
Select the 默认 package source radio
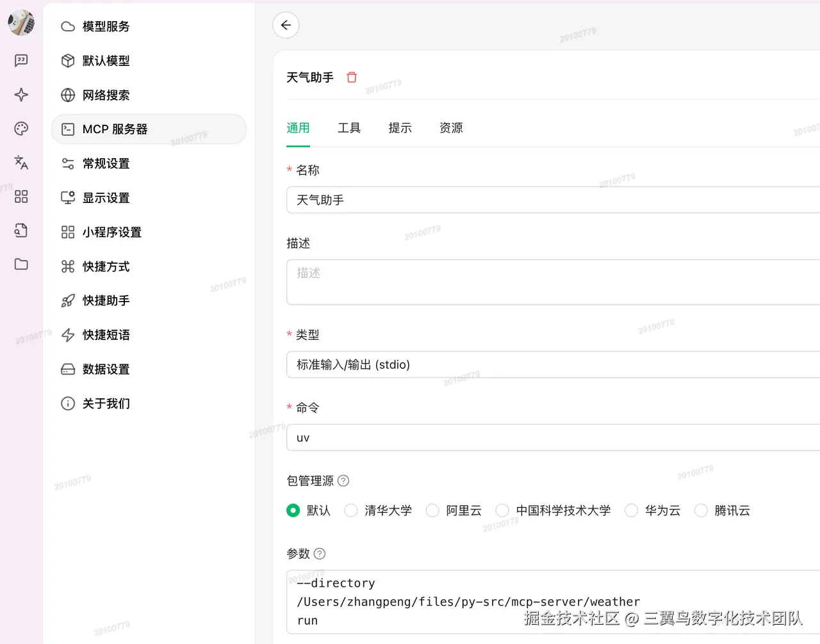pyautogui.click(x=293, y=510)
